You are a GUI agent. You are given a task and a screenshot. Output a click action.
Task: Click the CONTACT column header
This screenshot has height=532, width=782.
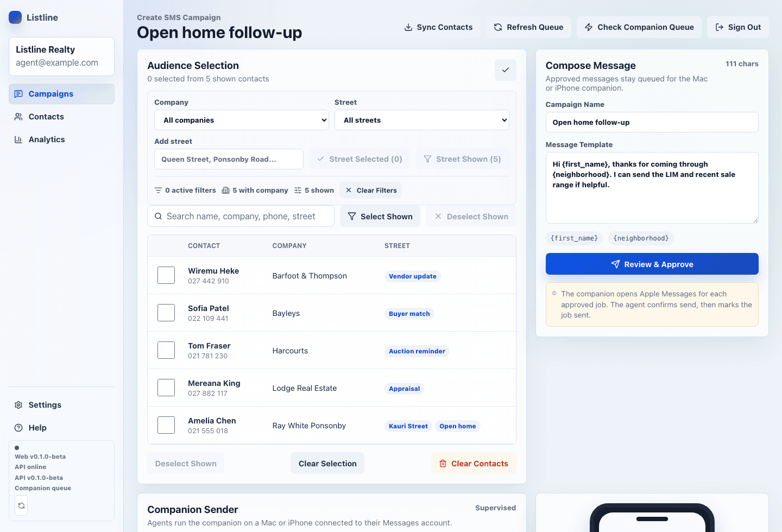[x=204, y=246]
